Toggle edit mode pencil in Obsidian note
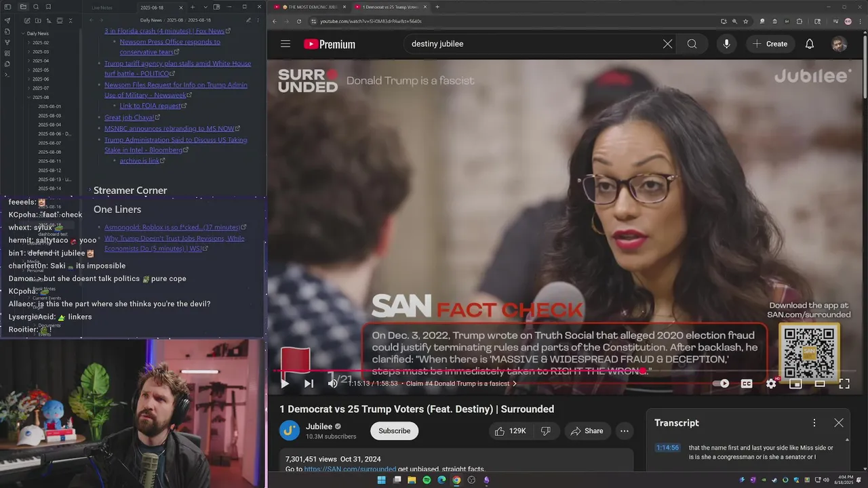 coord(248,20)
